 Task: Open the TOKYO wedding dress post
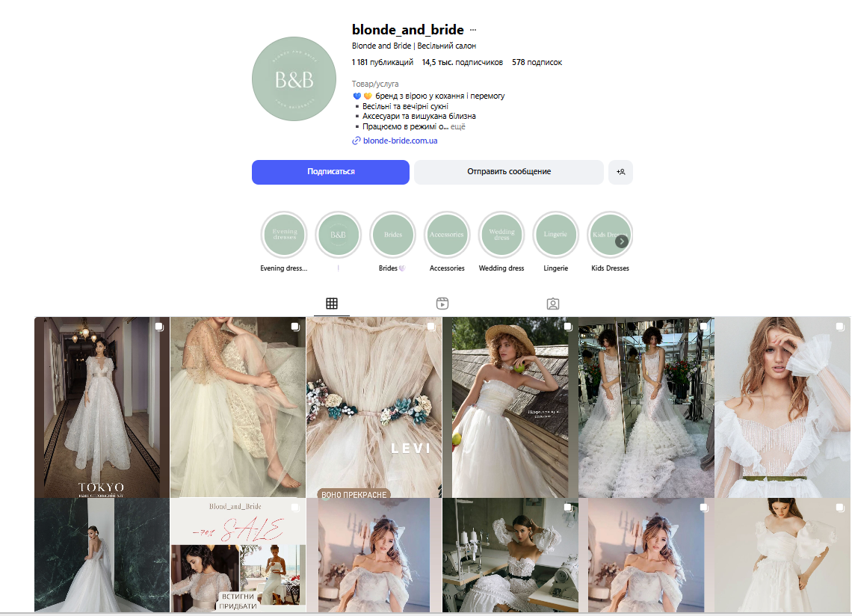102,407
